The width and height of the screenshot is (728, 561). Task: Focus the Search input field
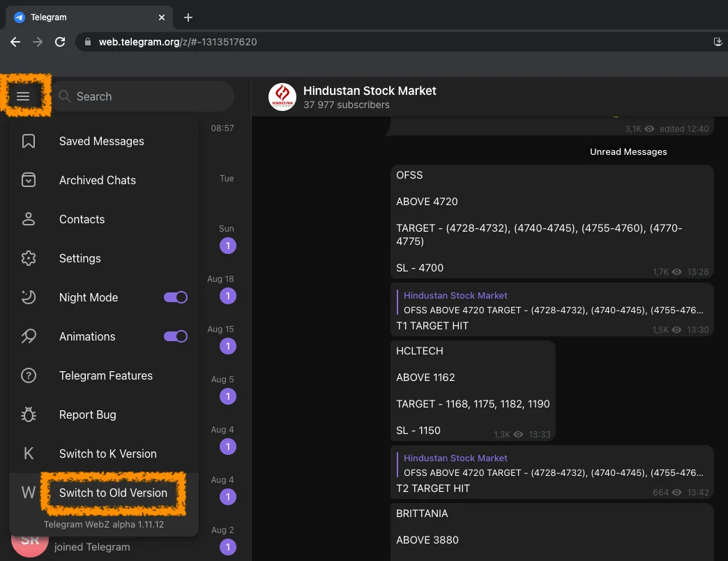143,96
